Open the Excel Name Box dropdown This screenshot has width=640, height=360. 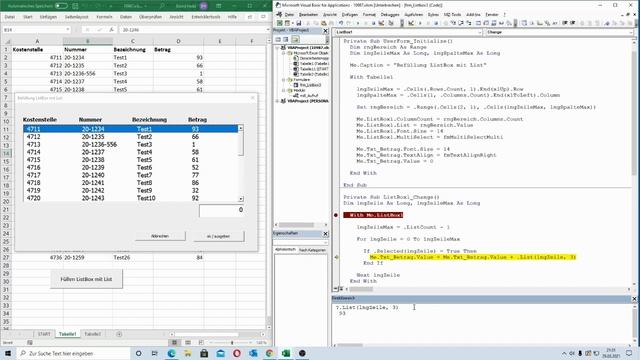(x=67, y=30)
